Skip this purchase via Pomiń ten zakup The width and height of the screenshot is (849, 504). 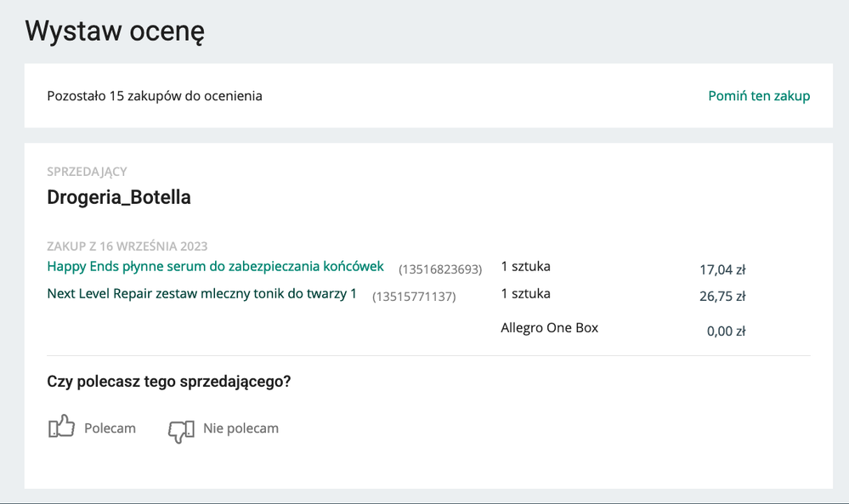(759, 96)
